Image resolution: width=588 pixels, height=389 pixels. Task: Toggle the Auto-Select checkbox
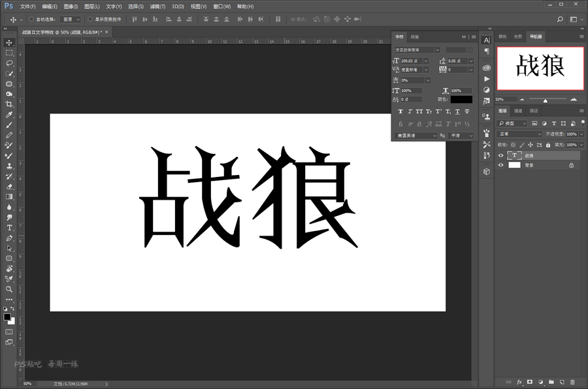(x=31, y=19)
